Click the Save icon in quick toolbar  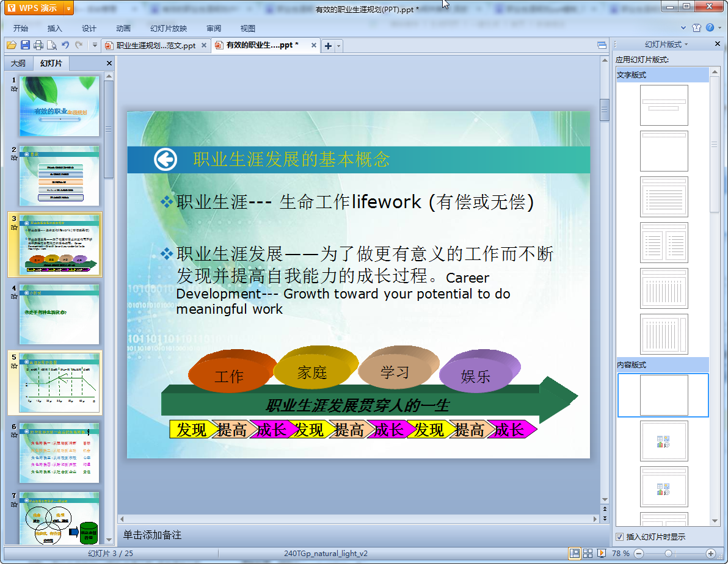[25, 45]
